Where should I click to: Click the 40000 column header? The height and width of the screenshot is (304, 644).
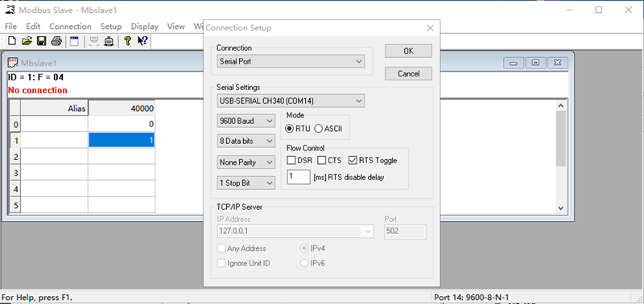pyautogui.click(x=122, y=109)
